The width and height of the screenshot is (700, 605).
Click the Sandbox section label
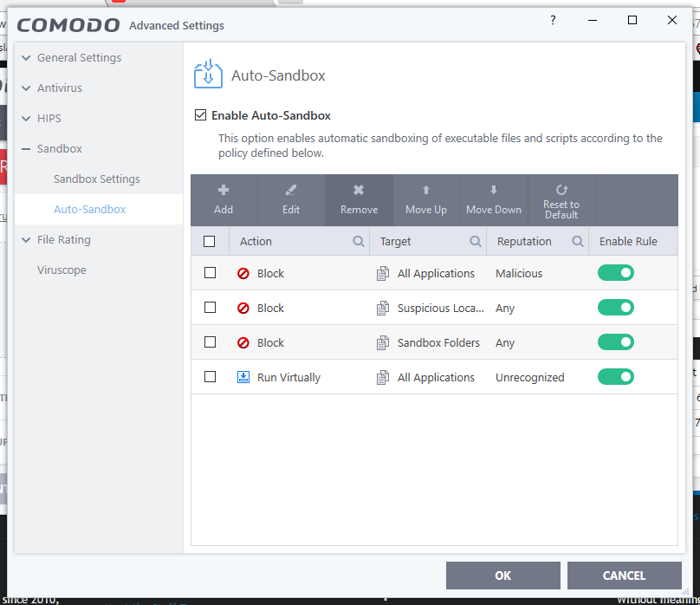pyautogui.click(x=60, y=149)
